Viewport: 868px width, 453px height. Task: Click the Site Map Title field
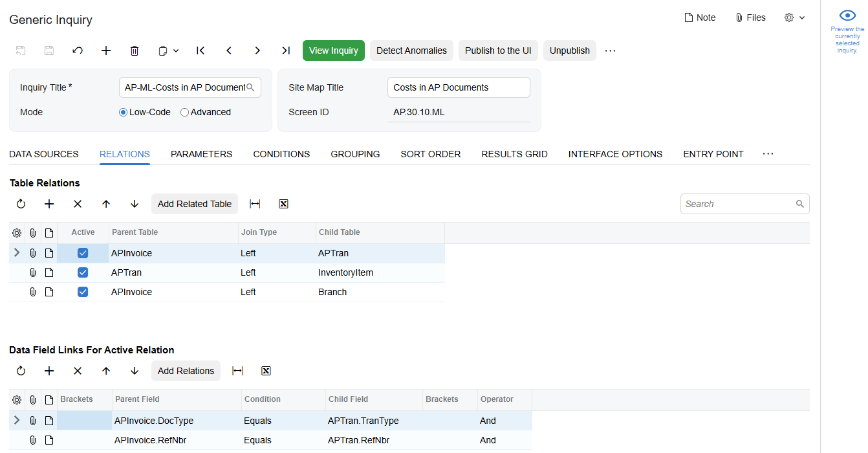point(459,87)
